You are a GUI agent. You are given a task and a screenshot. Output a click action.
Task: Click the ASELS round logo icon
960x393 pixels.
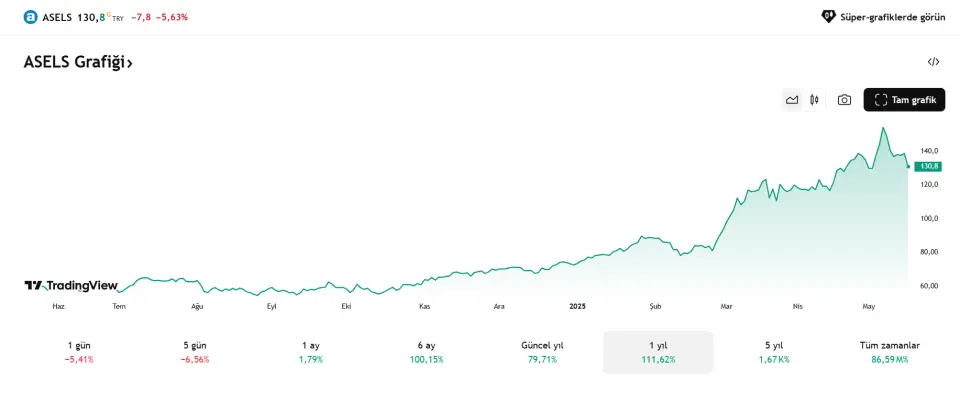(31, 17)
